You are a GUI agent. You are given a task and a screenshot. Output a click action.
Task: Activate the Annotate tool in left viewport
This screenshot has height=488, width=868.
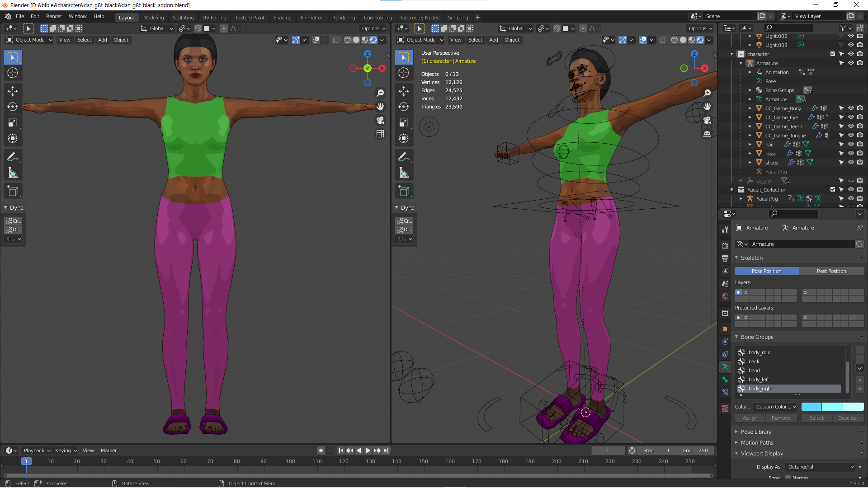13,157
